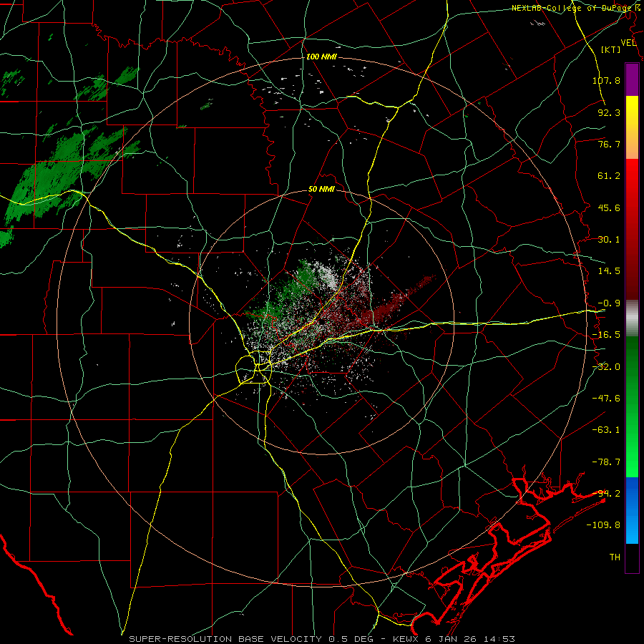Click the 76.7 velocity scale value
Screen dimensions: 644x644
click(609, 144)
